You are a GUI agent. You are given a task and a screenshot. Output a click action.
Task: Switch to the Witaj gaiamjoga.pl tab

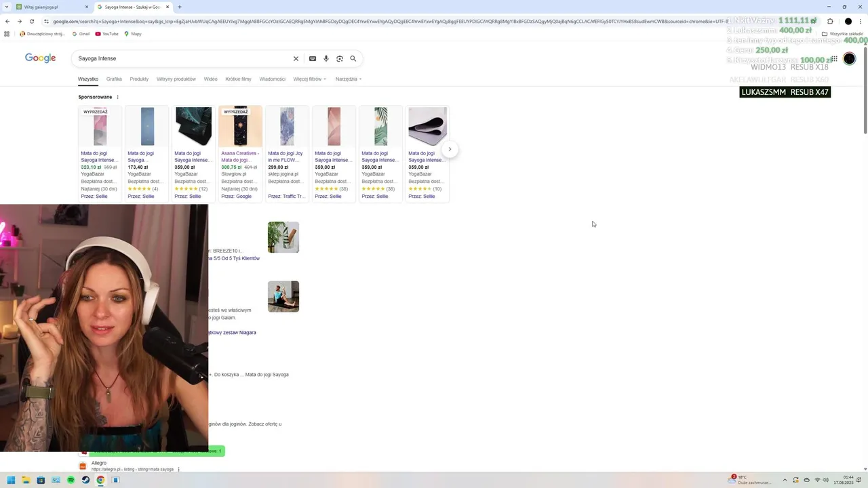(x=51, y=7)
